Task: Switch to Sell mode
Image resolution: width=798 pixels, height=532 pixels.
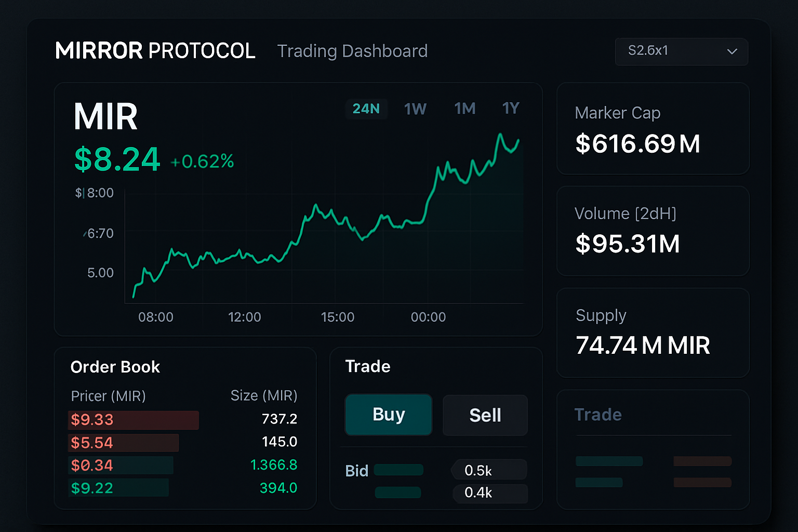Action: point(485,415)
